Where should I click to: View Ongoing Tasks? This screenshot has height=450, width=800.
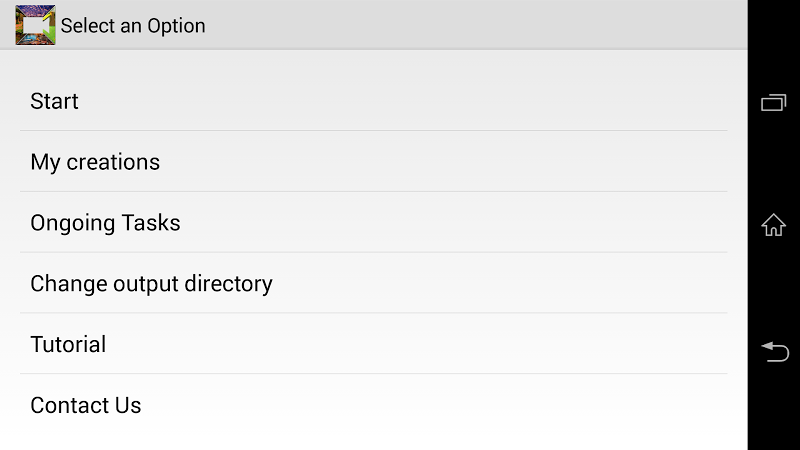(373, 223)
